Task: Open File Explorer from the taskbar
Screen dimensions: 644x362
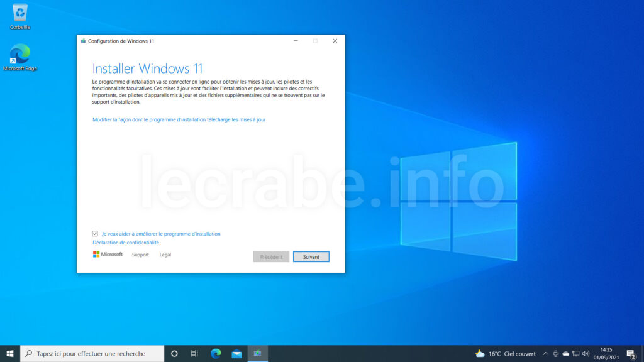Action: tap(236, 353)
